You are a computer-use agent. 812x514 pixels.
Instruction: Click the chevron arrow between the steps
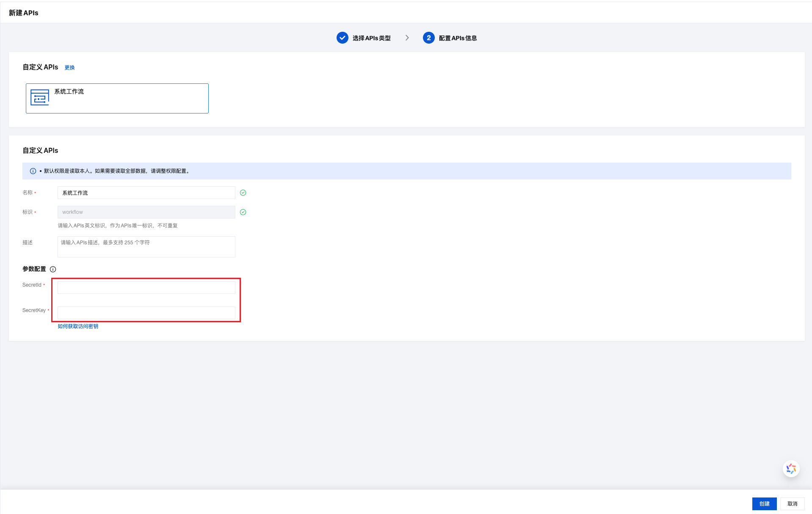(x=407, y=38)
